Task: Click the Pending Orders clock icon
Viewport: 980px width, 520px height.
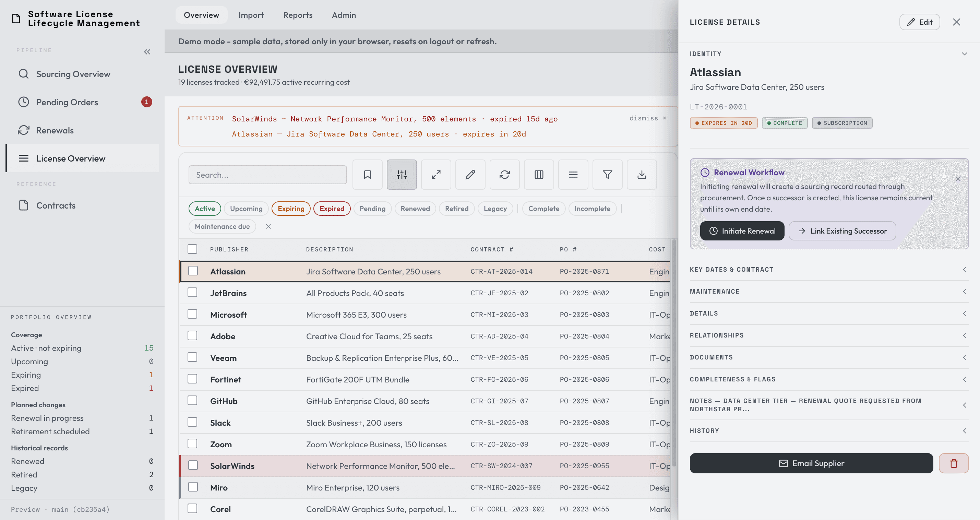Action: (x=24, y=102)
